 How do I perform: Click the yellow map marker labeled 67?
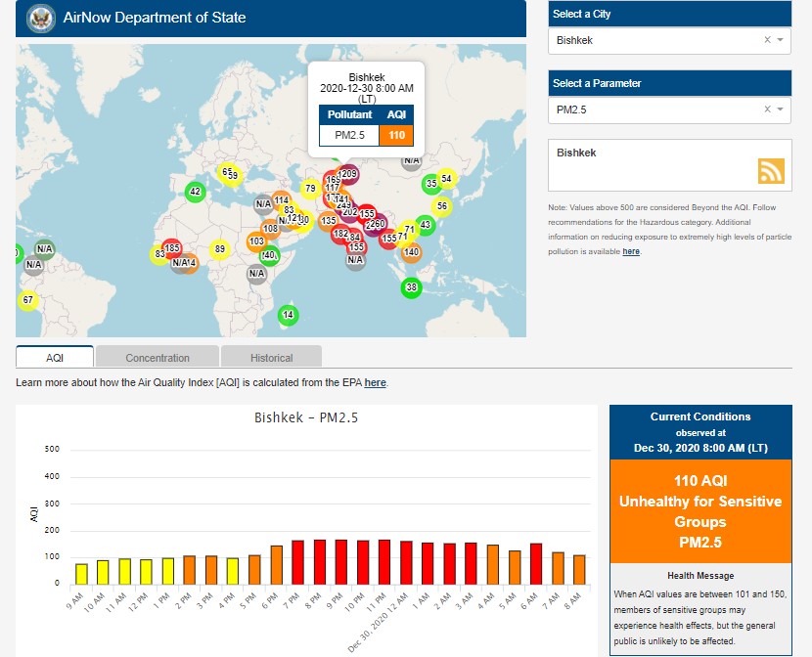click(x=27, y=300)
